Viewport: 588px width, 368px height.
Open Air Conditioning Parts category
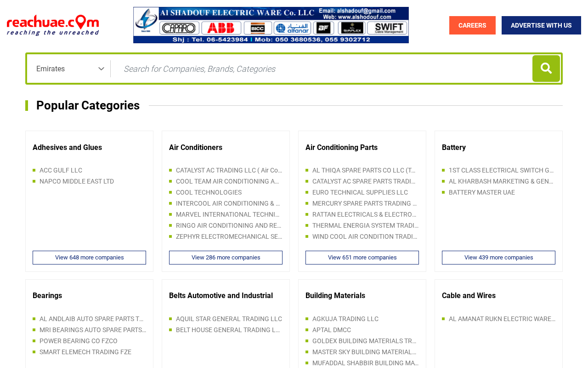pyautogui.click(x=341, y=148)
